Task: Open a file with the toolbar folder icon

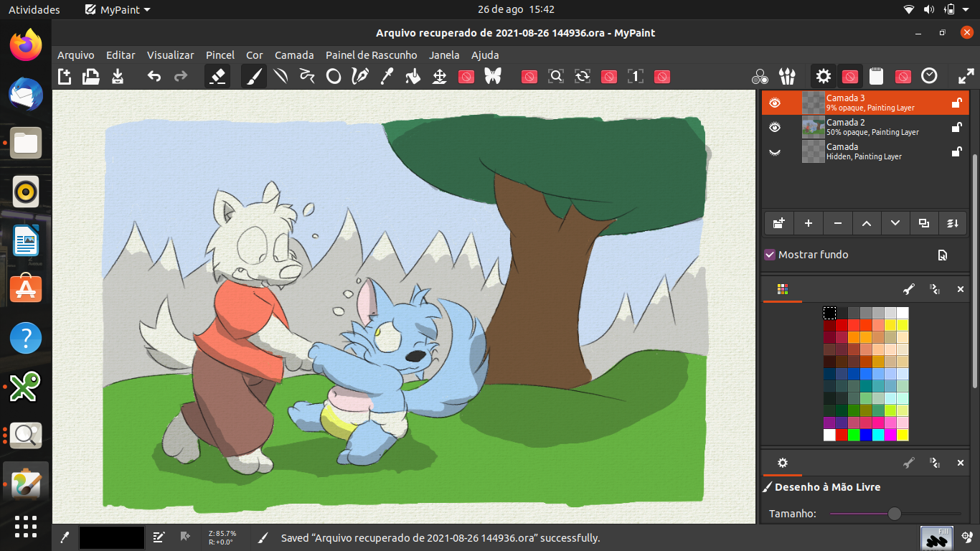Action: [91, 76]
